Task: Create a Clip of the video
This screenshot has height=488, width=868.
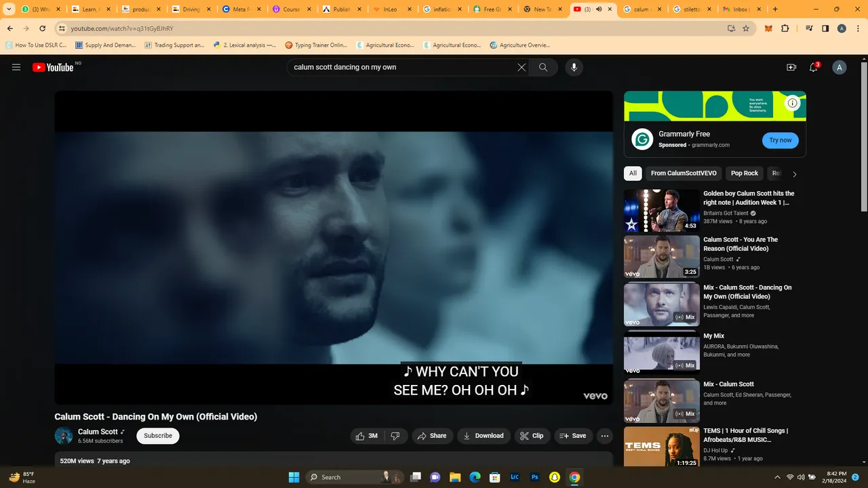Action: [532, 436]
